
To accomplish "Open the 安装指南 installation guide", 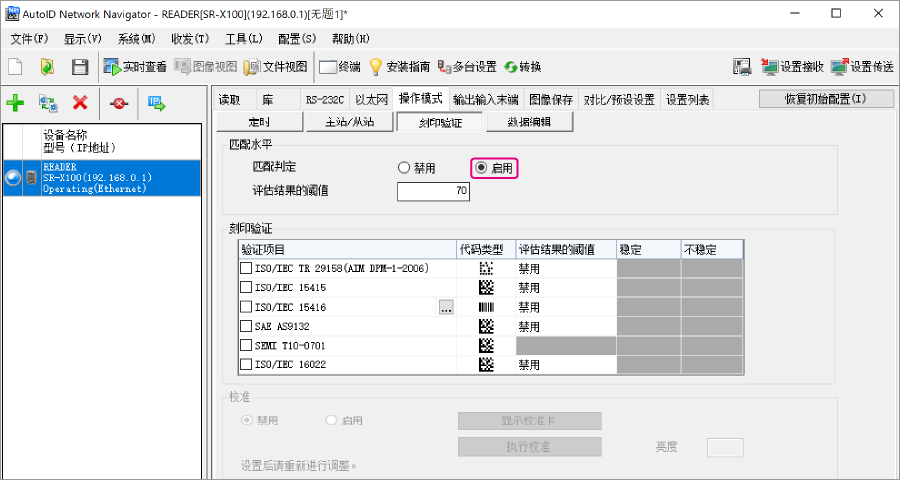I will point(400,67).
